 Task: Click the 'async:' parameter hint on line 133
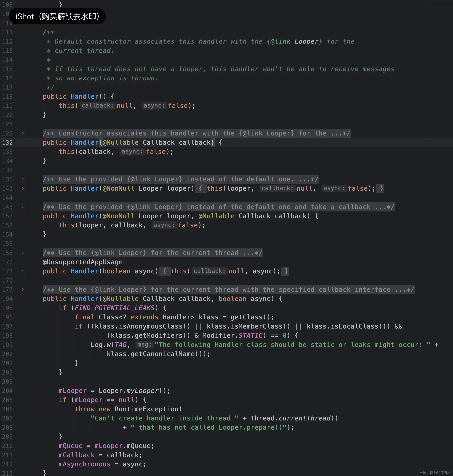pos(132,152)
